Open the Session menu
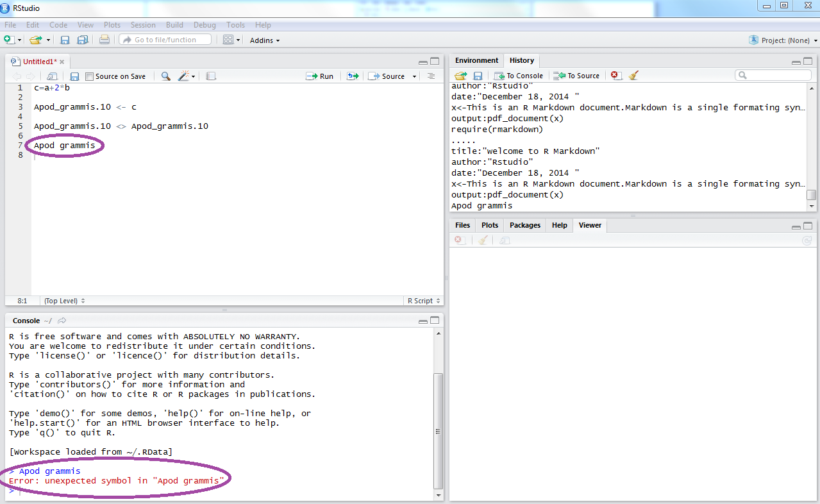 pos(143,25)
